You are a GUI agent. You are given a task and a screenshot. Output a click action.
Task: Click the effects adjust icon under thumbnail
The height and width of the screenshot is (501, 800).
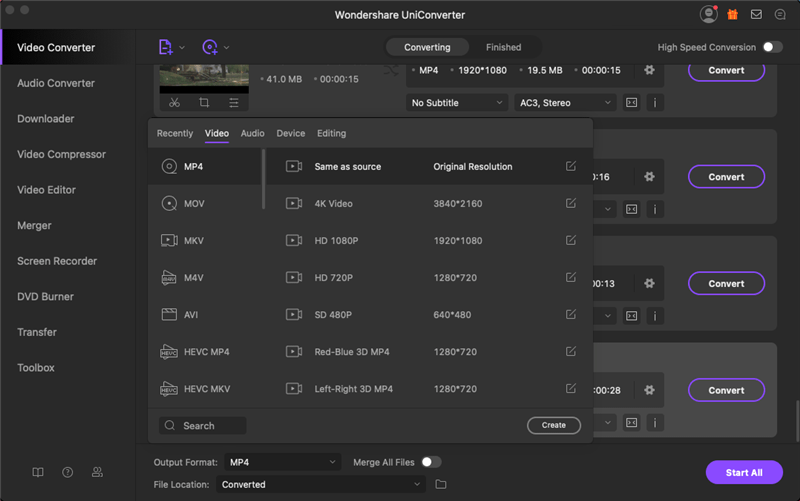(234, 103)
